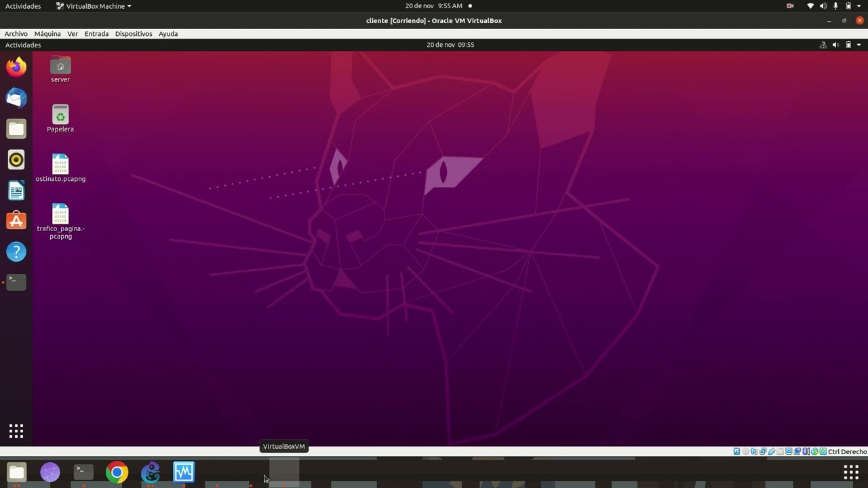868x488 pixels.
Task: Open host clock showing 9:55 AM
Action: [434, 6]
